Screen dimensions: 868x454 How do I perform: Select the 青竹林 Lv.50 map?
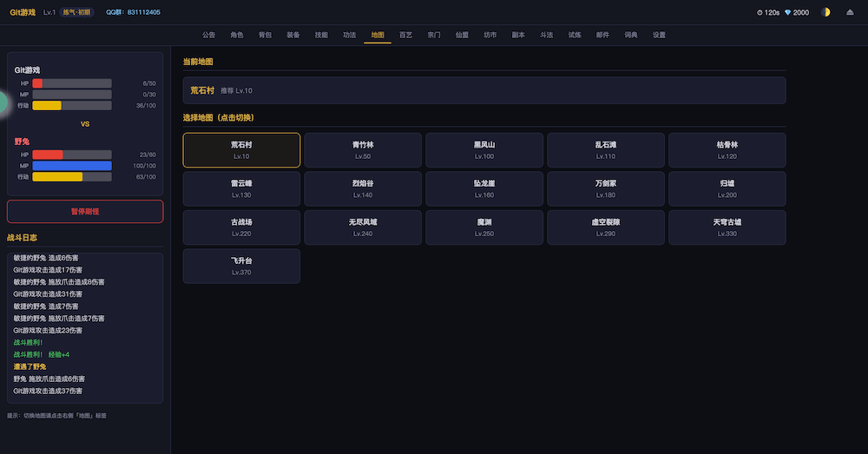(362, 149)
